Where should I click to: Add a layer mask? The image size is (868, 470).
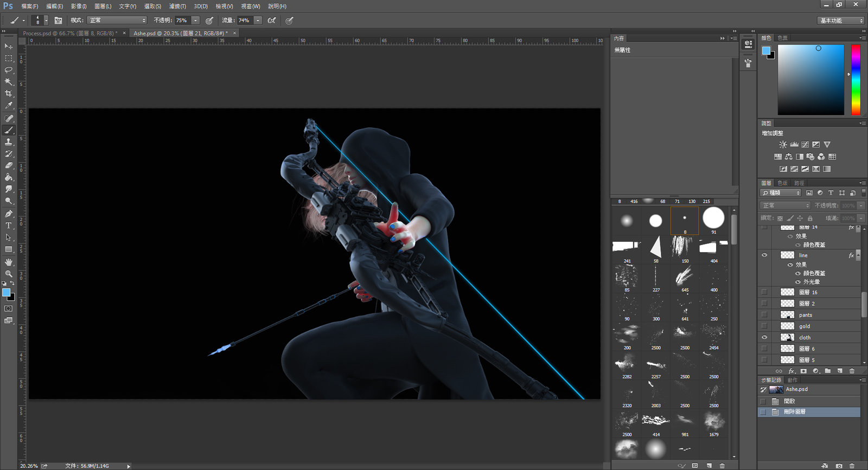tap(803, 371)
